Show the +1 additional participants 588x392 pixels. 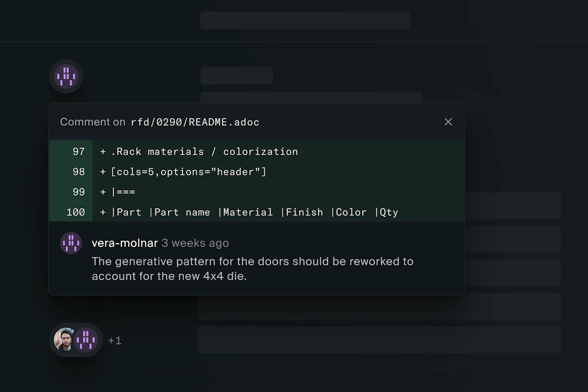tap(115, 340)
